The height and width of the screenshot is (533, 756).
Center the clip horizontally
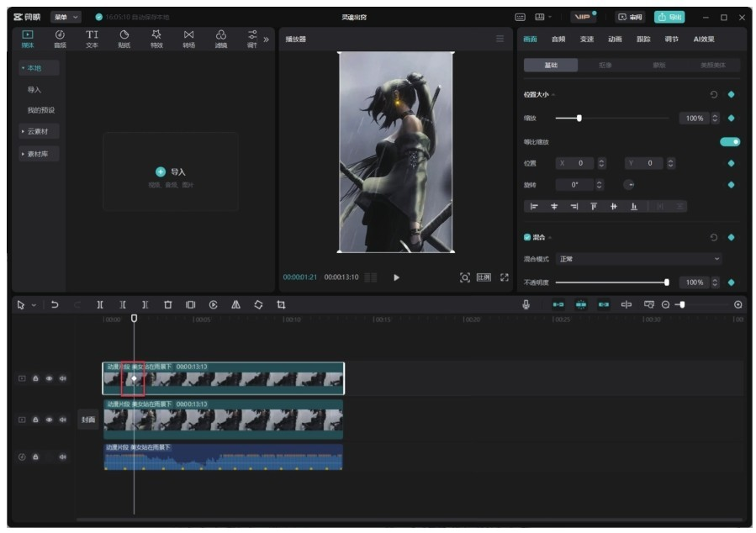(x=554, y=207)
